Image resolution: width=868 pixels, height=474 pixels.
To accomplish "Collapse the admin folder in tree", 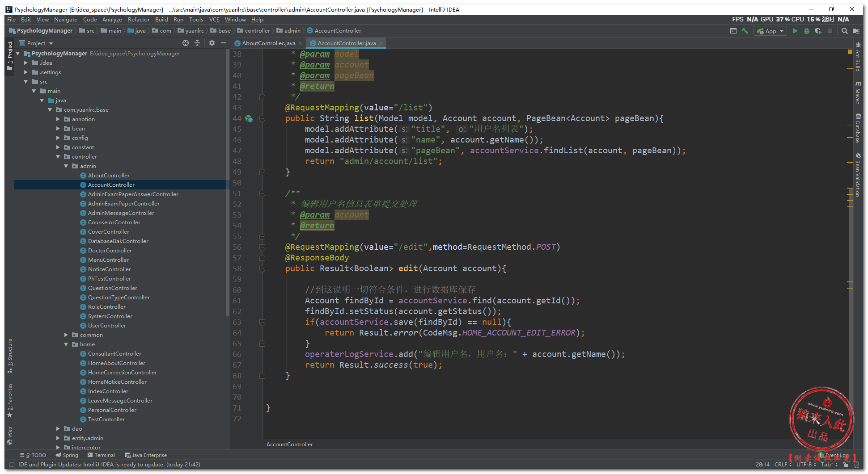I will (x=66, y=166).
